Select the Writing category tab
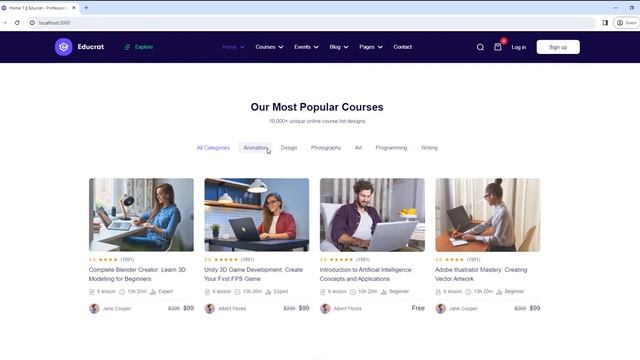 pos(429,148)
